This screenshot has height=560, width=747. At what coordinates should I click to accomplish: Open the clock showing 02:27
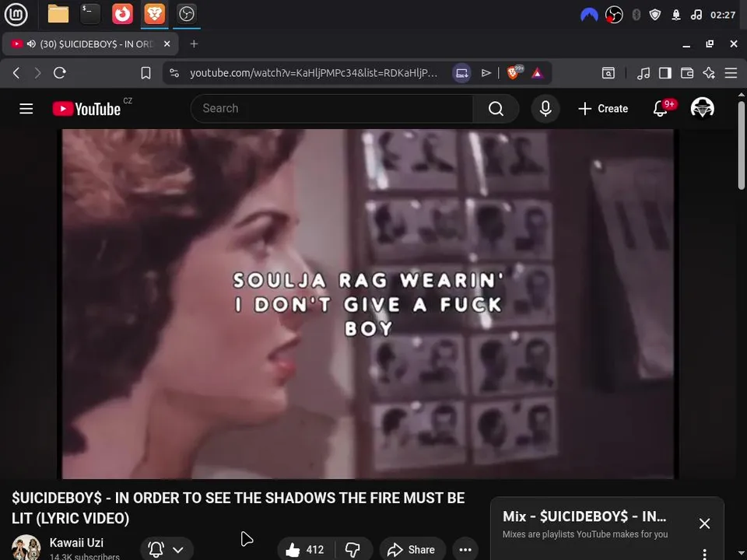click(723, 15)
